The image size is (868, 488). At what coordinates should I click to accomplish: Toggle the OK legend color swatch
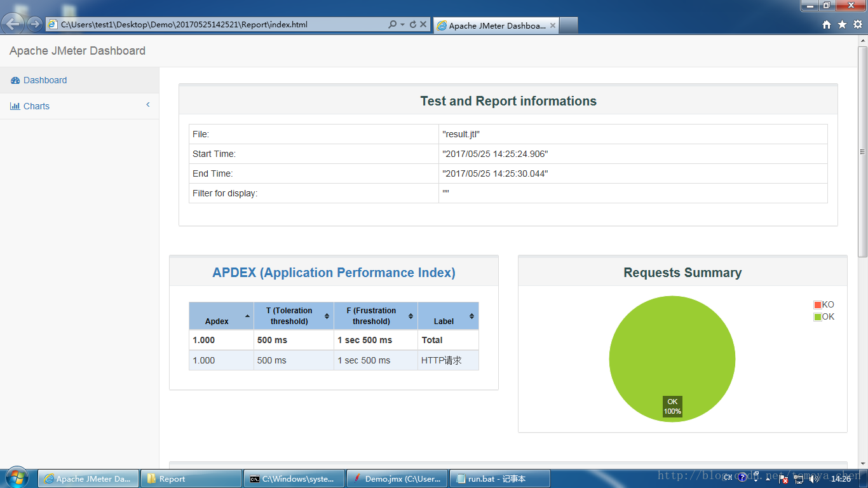point(817,317)
